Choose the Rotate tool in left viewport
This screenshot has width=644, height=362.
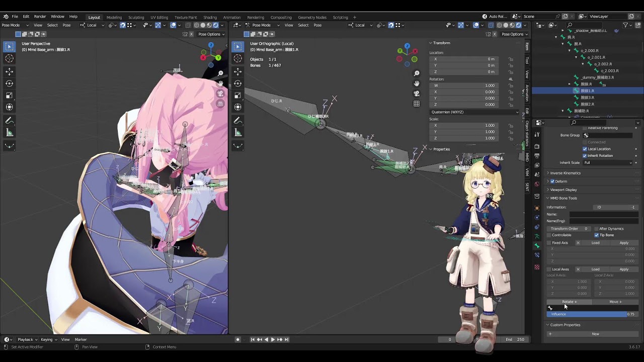pyautogui.click(x=9, y=83)
